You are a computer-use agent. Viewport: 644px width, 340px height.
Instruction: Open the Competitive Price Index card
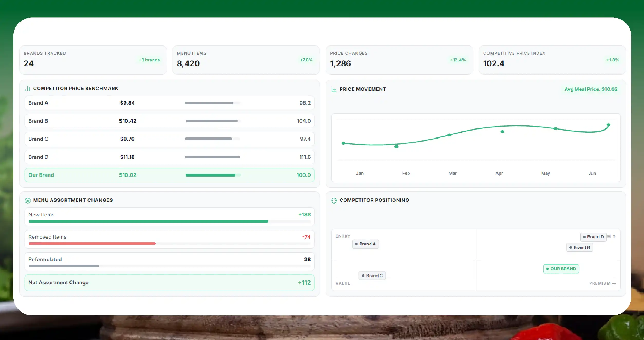(x=552, y=60)
